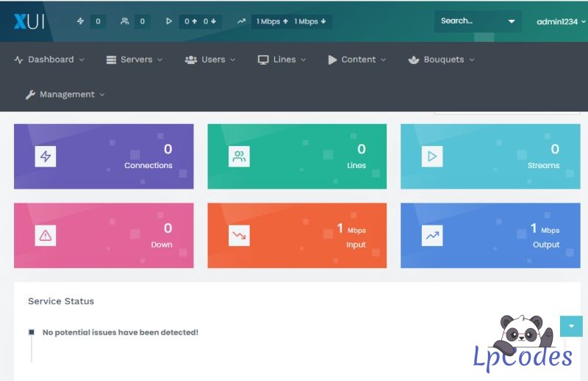Open the admin1234 account dropdown
Screen dimensions: 588x381
click(561, 21)
